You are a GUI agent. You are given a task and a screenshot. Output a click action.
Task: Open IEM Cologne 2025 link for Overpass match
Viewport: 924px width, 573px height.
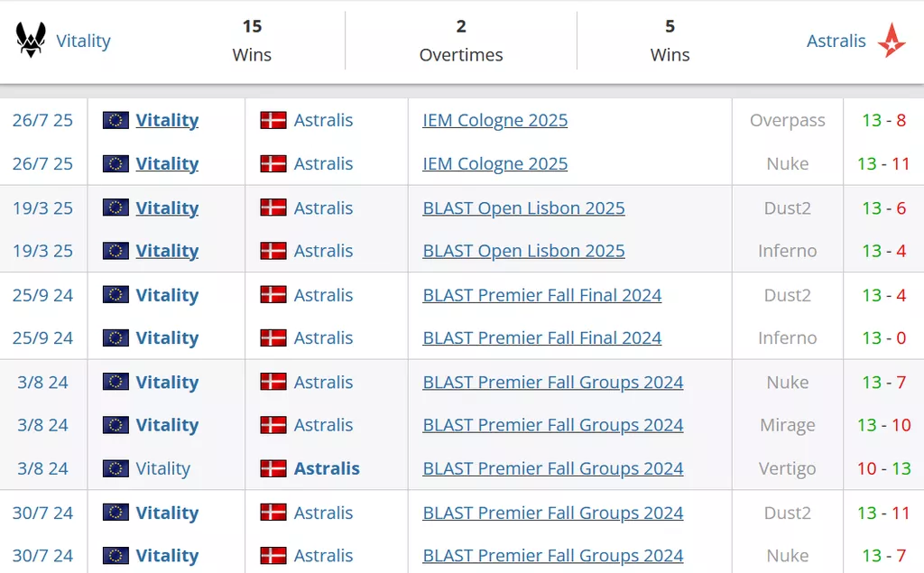pos(494,120)
